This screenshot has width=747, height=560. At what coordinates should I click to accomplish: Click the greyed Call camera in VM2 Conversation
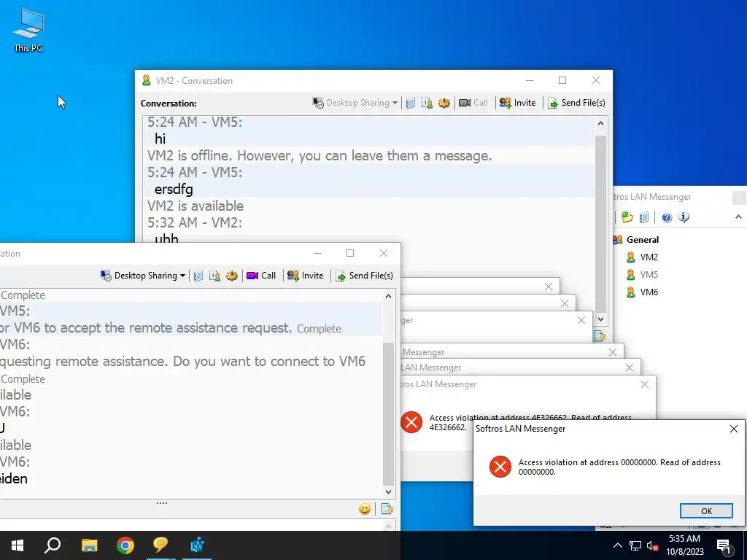473,103
